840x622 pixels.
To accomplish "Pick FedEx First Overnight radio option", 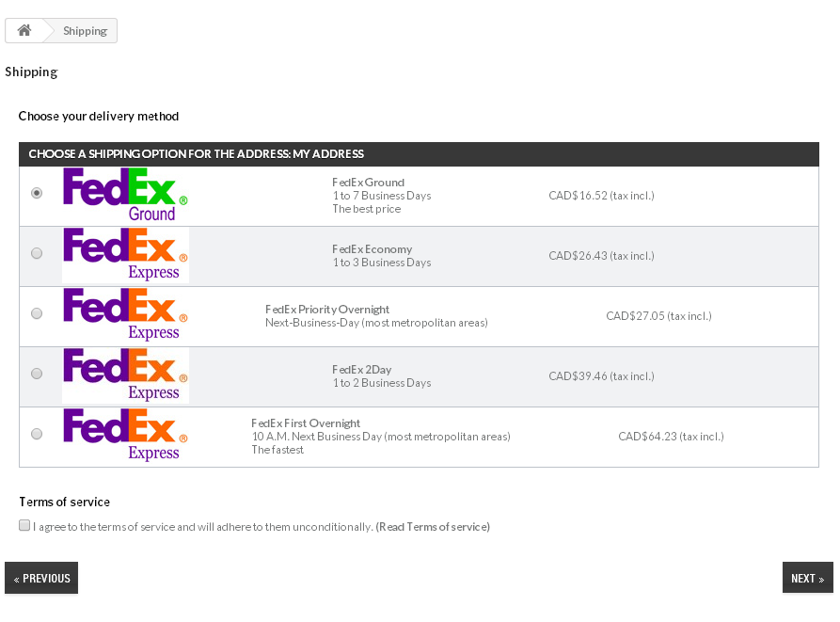I will click(37, 434).
